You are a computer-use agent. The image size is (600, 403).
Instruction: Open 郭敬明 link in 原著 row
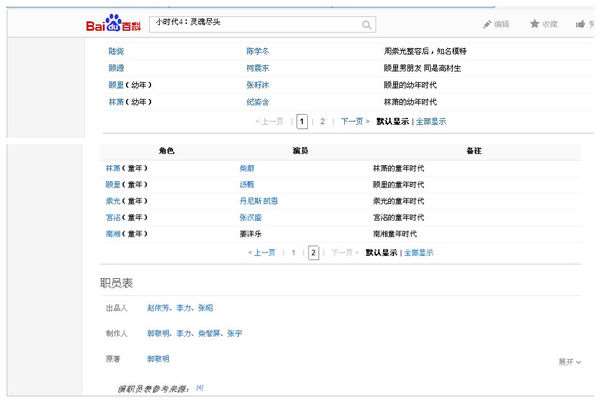[158, 359]
